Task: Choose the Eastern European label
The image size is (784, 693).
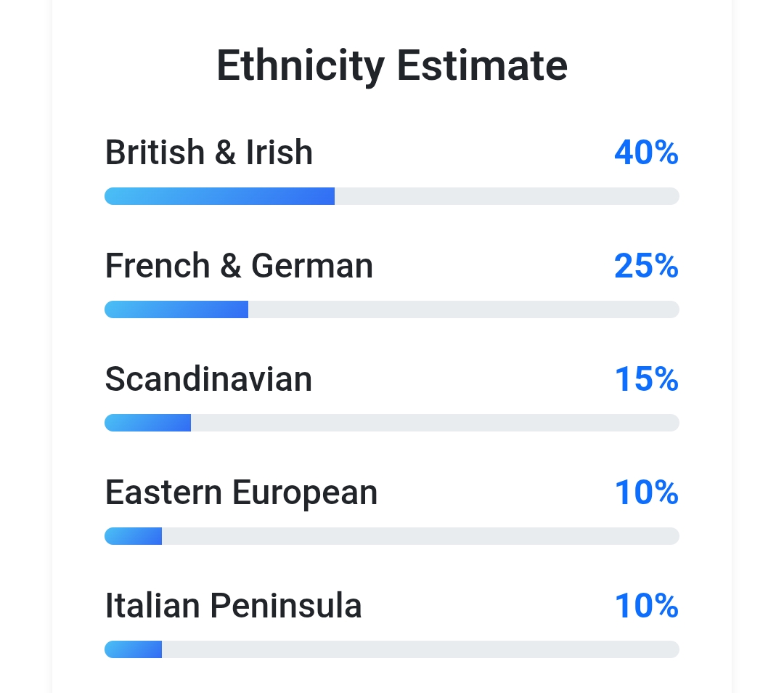Action: pos(241,493)
